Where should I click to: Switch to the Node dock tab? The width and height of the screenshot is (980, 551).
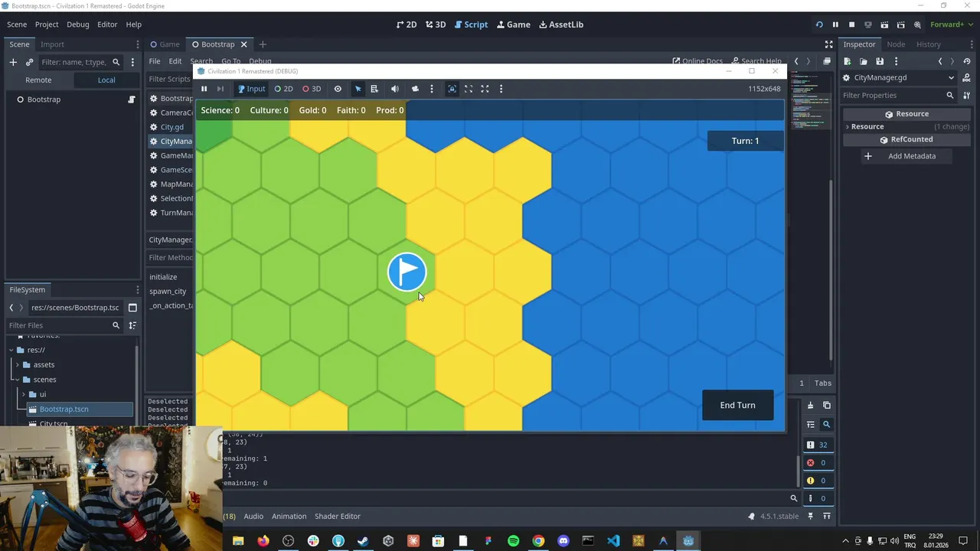[x=895, y=44]
